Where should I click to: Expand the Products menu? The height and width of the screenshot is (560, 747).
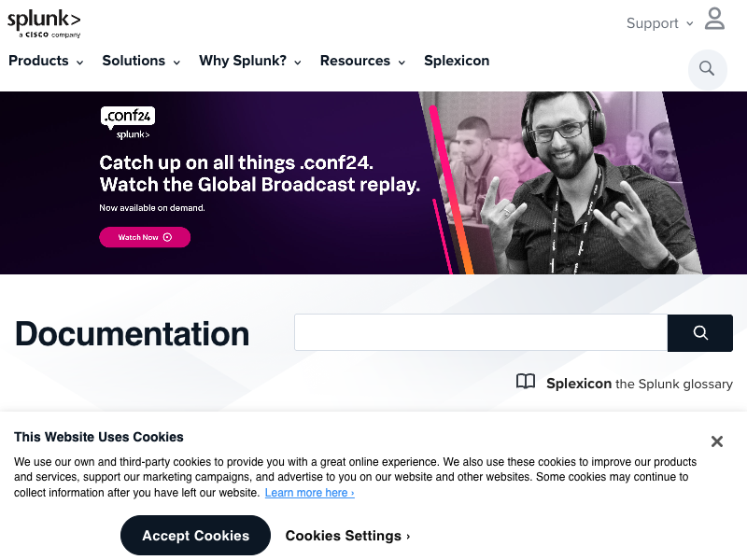[46, 61]
